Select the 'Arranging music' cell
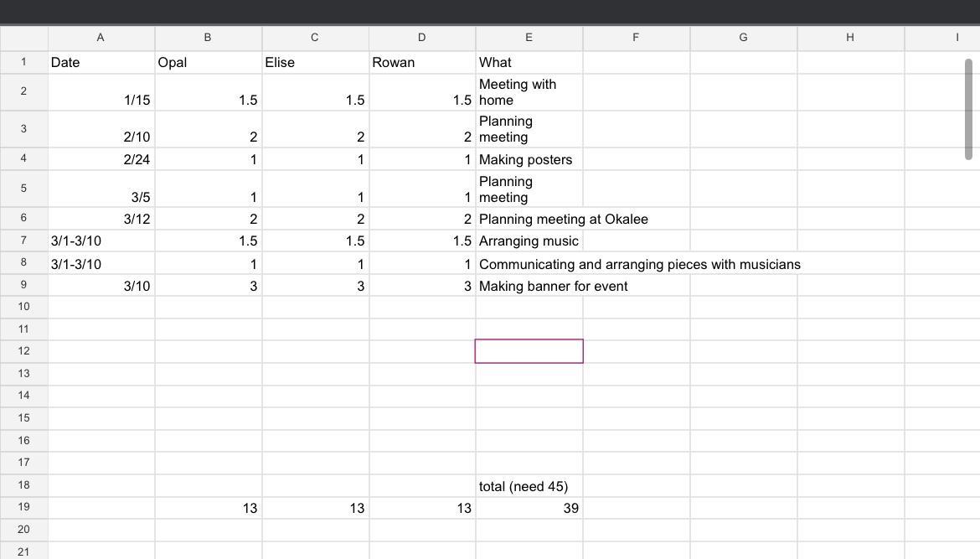The height and width of the screenshot is (559, 980). (x=529, y=241)
